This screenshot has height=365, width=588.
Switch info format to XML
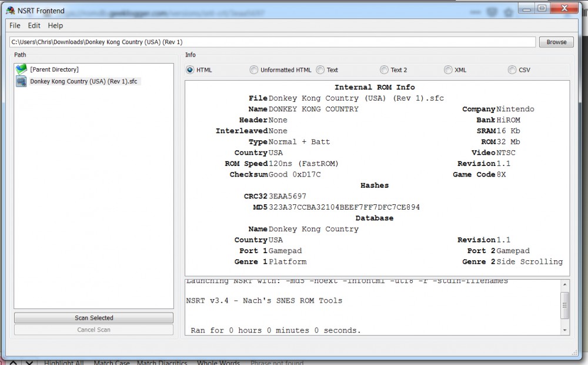(448, 70)
